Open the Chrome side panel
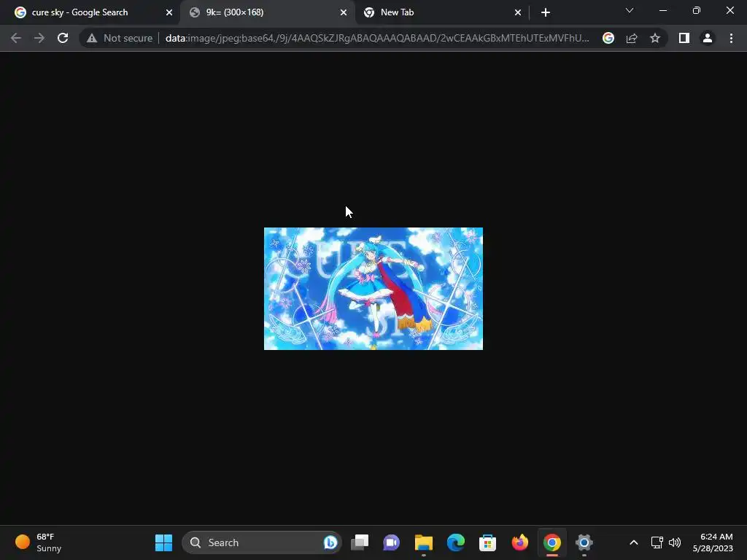This screenshot has width=747, height=560. click(x=684, y=38)
